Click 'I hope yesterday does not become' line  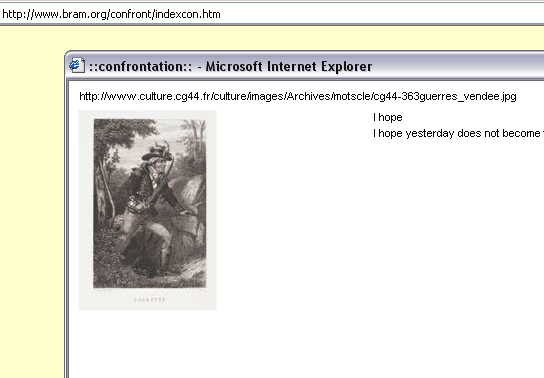click(x=457, y=134)
